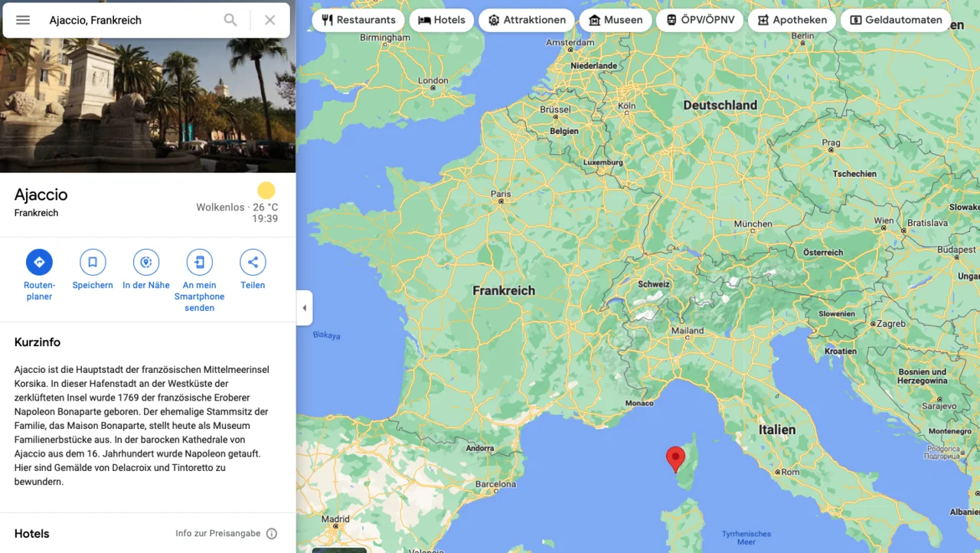
Task: Show Geldautomaten on the map
Action: (896, 20)
